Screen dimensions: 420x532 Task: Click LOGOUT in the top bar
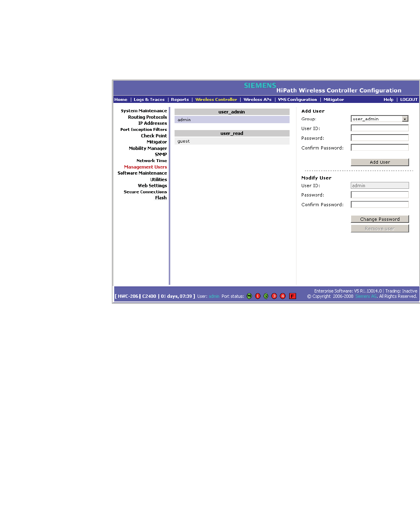[409, 100]
